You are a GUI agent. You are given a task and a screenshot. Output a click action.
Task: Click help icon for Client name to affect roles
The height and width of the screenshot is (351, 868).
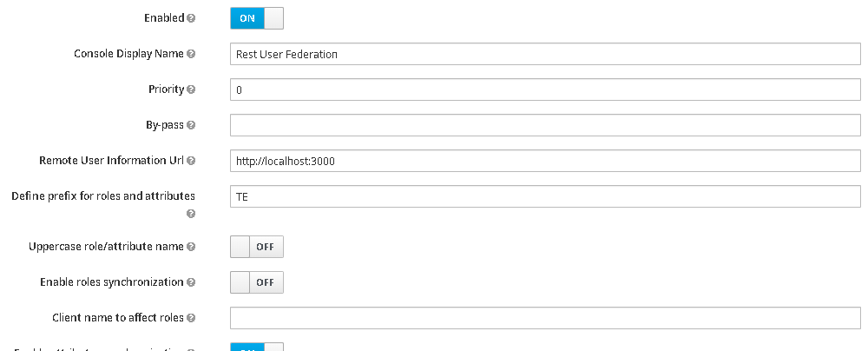point(191,318)
